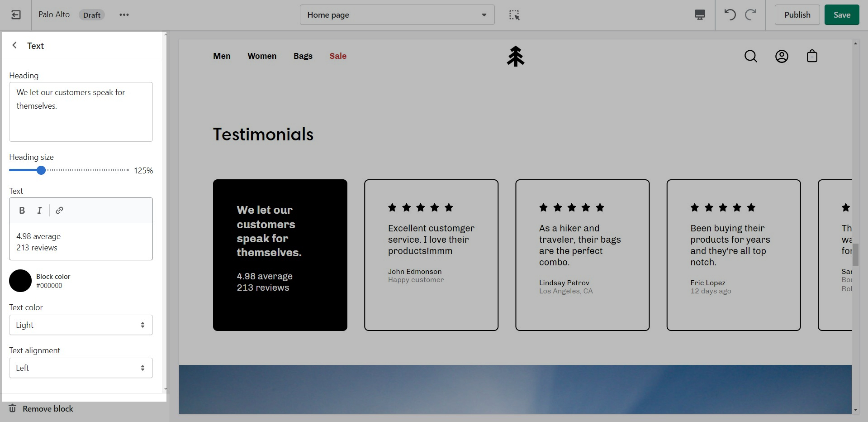Toggle bold formatting in the Text editor
868x422 pixels.
[22, 210]
